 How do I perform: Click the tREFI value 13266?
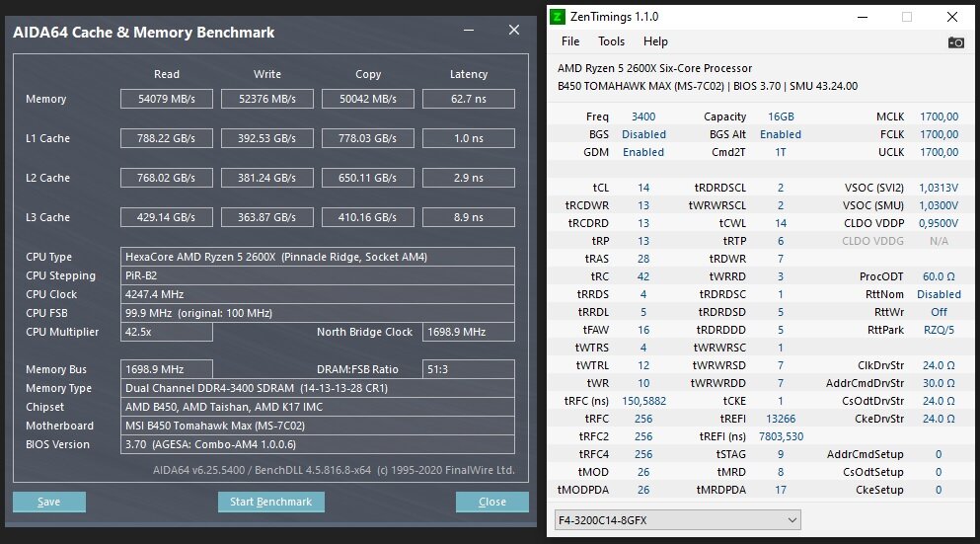coord(781,419)
